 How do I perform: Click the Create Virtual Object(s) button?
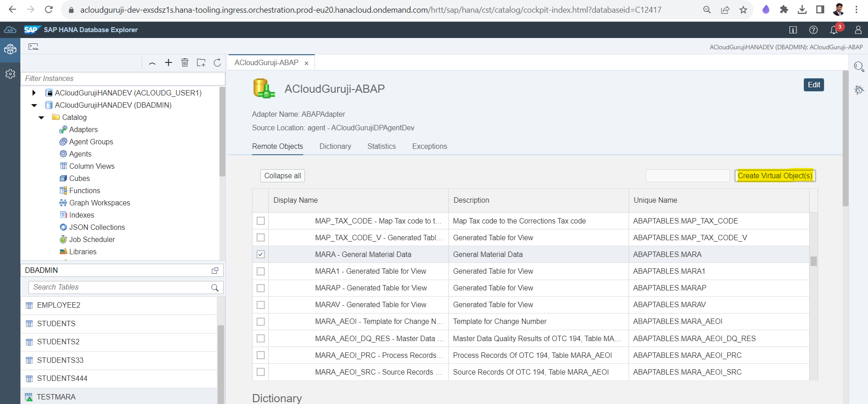pyautogui.click(x=775, y=176)
